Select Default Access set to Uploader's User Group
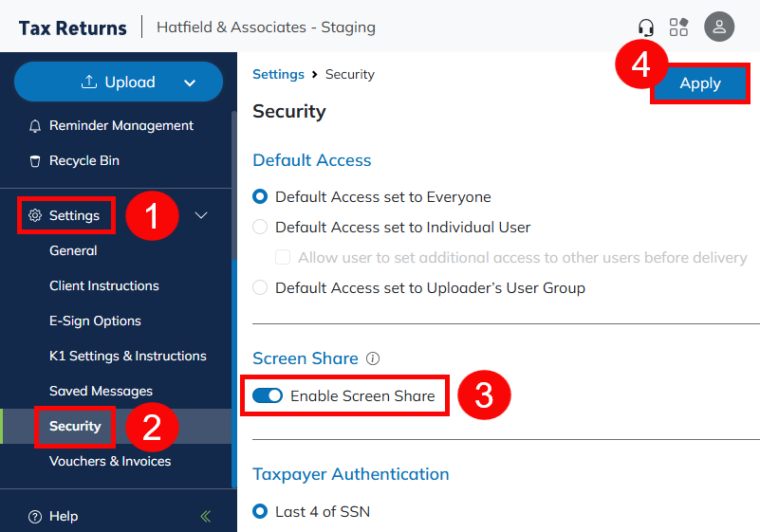The height and width of the screenshot is (532, 760). [260, 288]
